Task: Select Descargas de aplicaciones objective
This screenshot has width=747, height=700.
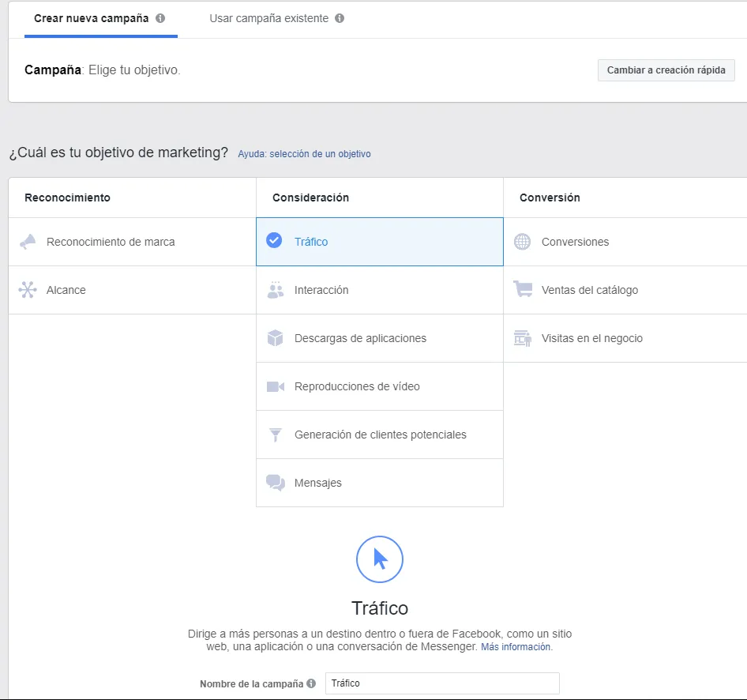Action: pyautogui.click(x=380, y=338)
